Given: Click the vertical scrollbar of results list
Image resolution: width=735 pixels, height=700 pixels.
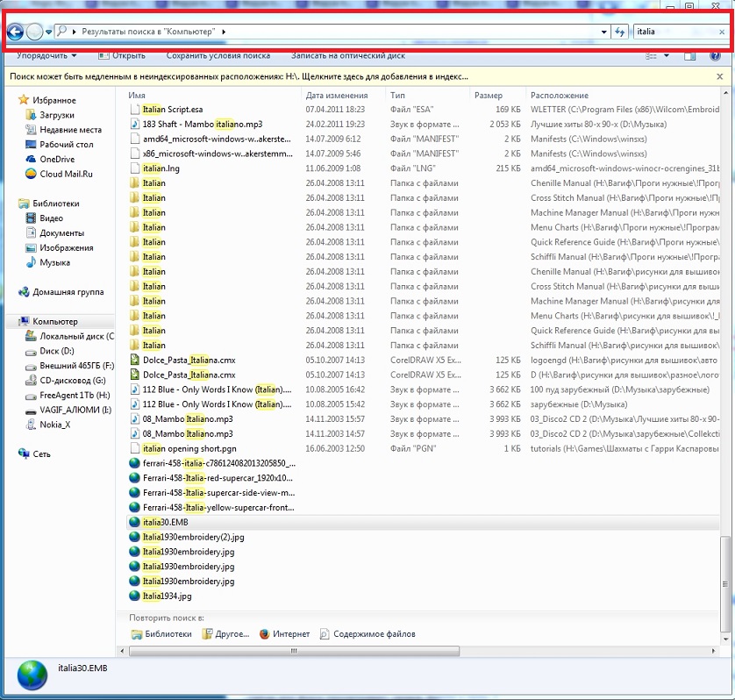Looking at the screenshot, I should pyautogui.click(x=724, y=351).
